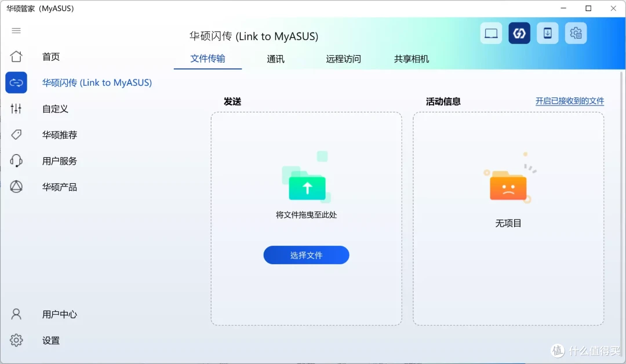Viewport: 626px width, 364px height.
Task: Click the ASUS recommended tag icon
Action: pos(16,134)
